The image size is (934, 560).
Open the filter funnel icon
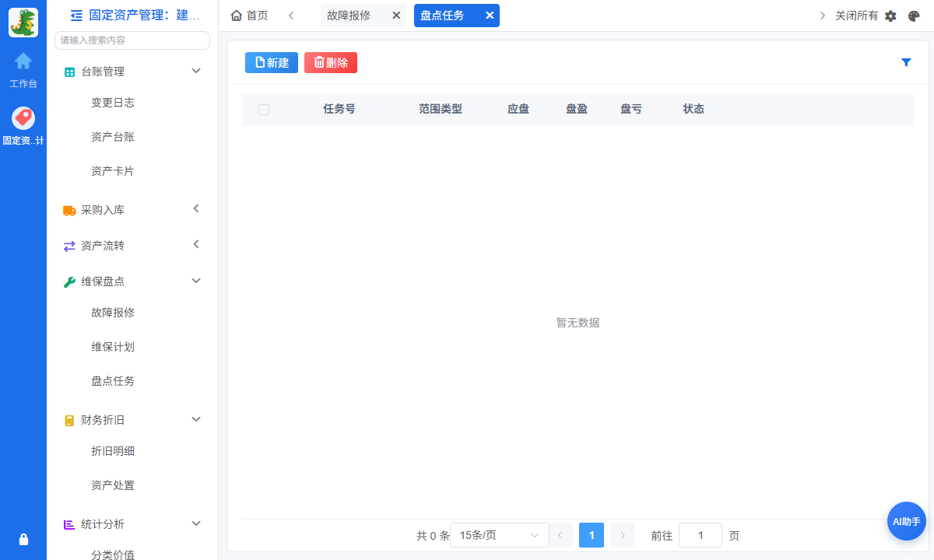pyautogui.click(x=906, y=62)
